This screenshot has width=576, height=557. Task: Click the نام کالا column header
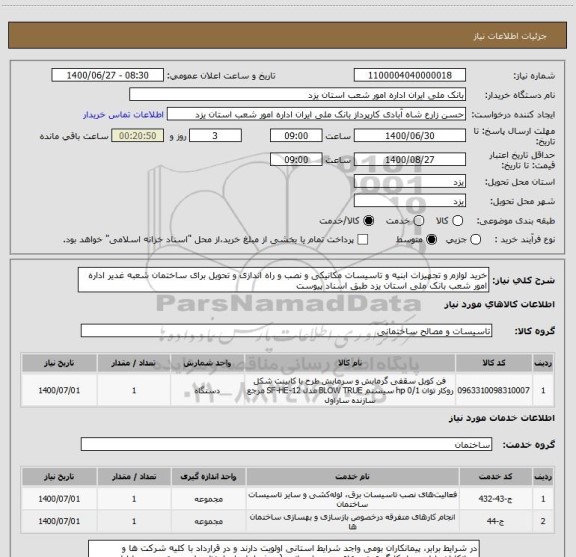coord(350,363)
